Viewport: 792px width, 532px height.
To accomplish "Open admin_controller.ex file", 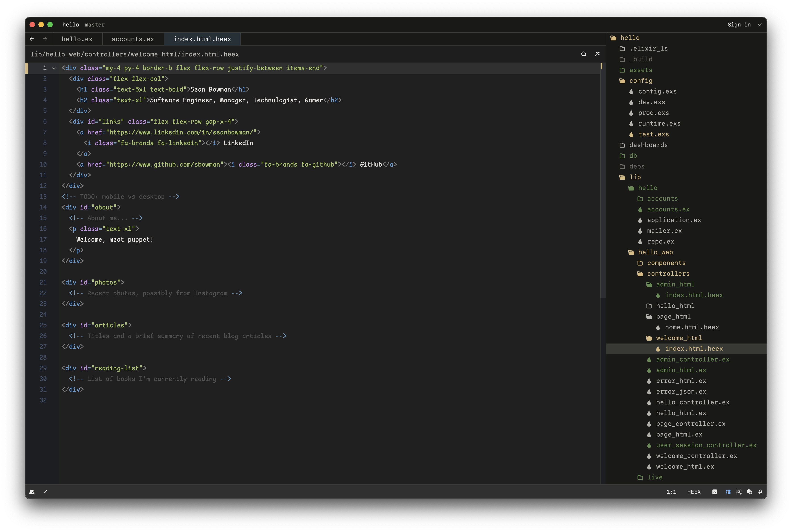I will 687,359.
